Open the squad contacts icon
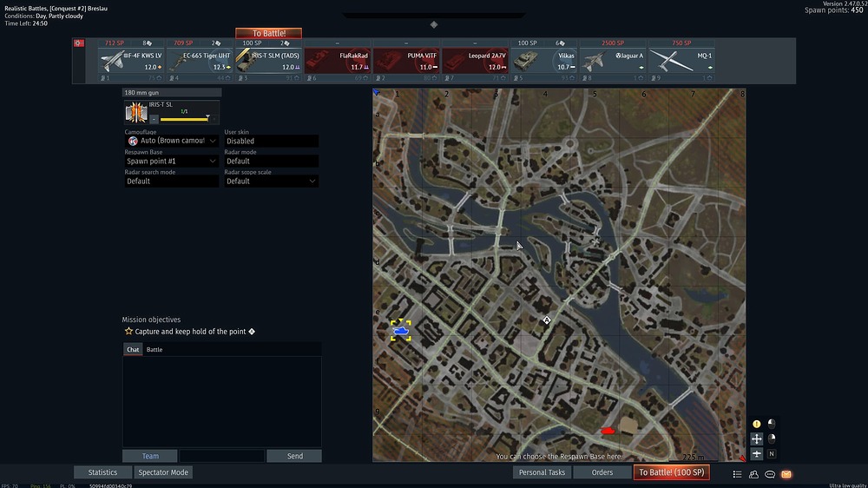Viewport: 868px width, 488px height. tap(753, 474)
